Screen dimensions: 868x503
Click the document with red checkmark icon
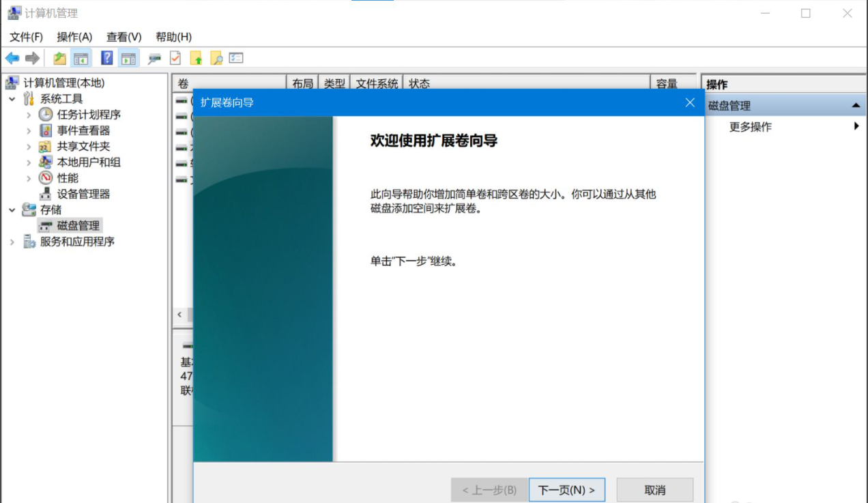(175, 59)
